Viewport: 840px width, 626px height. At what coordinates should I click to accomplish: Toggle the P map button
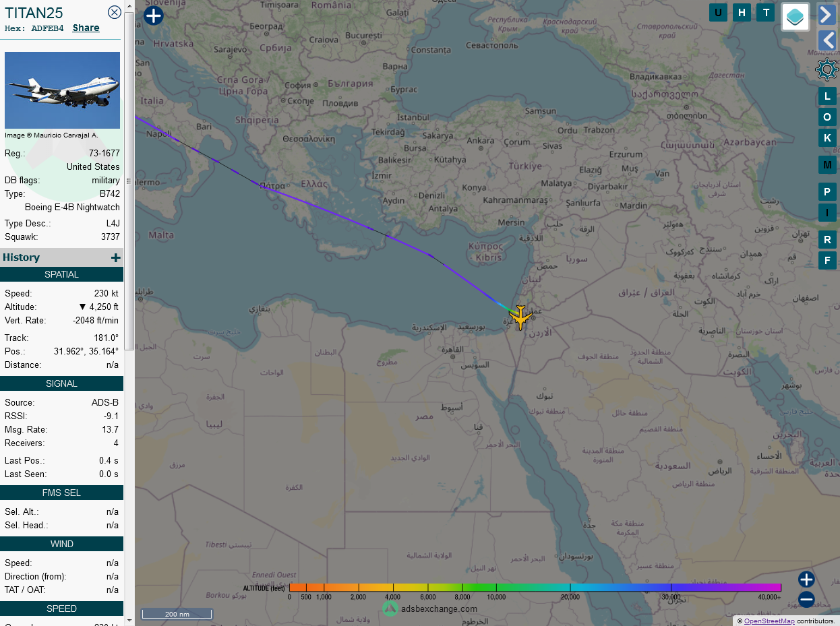[827, 192]
